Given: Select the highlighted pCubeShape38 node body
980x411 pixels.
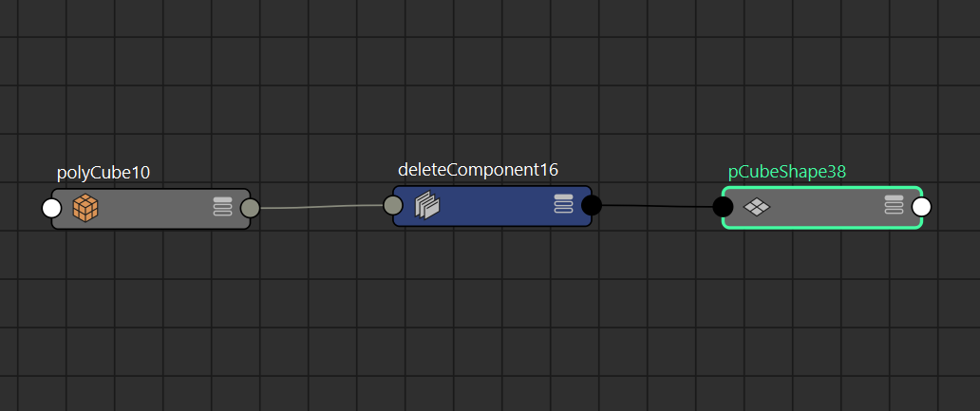Looking at the screenshot, I should 821,207.
